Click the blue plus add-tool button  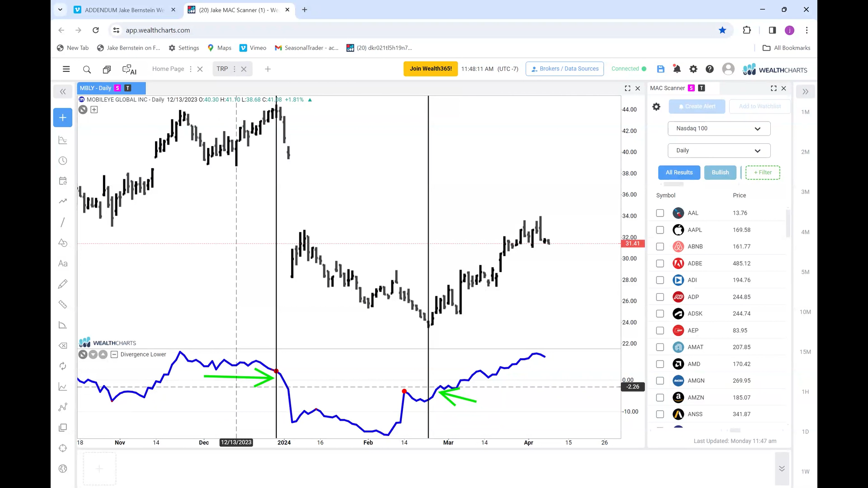point(63,117)
